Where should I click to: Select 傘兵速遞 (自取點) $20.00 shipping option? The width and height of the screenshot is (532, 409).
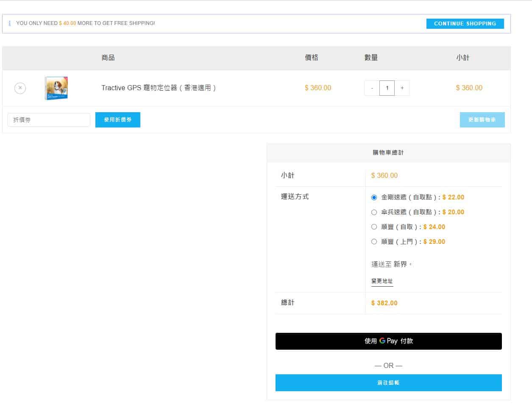(x=374, y=212)
